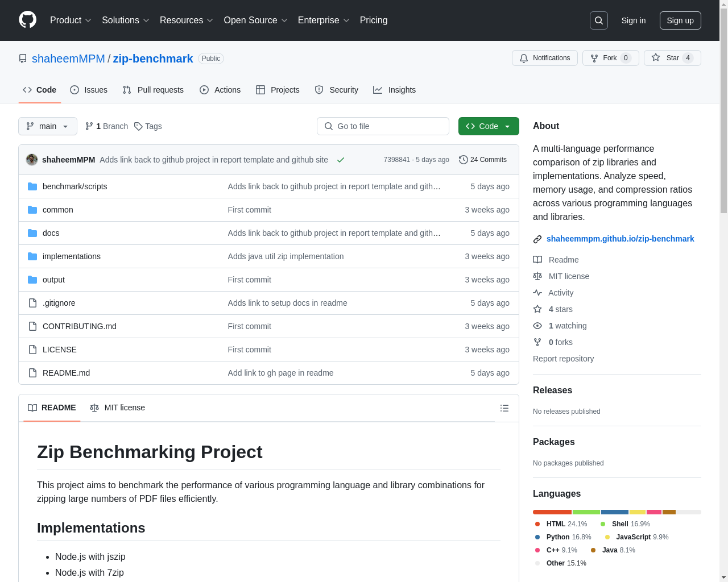728x582 pixels.
Task: Click the Python segment of language bar
Action: [x=615, y=512]
